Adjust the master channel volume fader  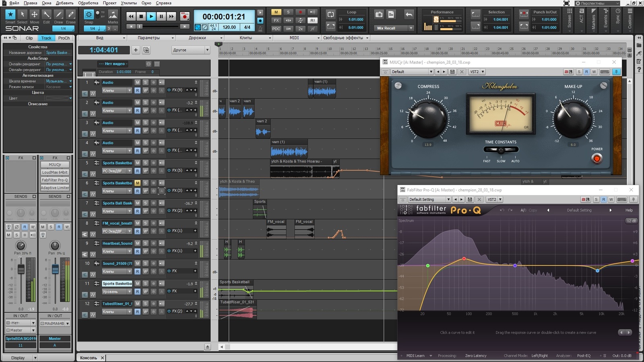[55, 269]
